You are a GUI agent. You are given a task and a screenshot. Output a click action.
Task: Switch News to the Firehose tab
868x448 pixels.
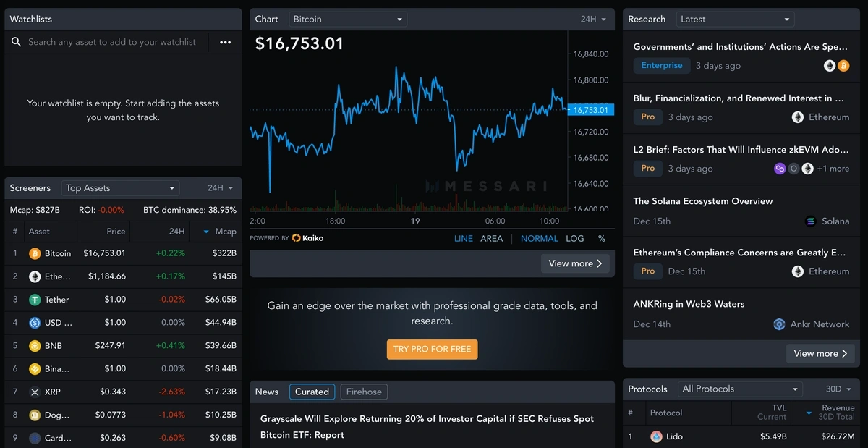point(364,392)
